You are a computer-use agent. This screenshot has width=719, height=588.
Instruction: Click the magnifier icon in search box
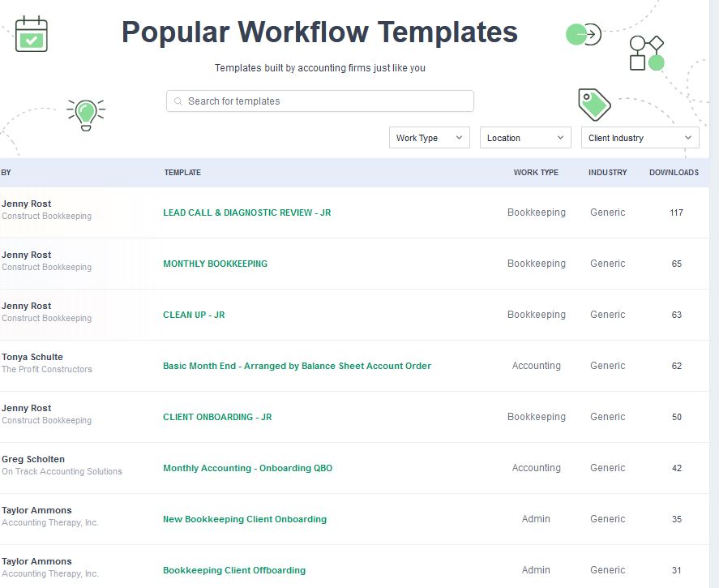coord(178,101)
